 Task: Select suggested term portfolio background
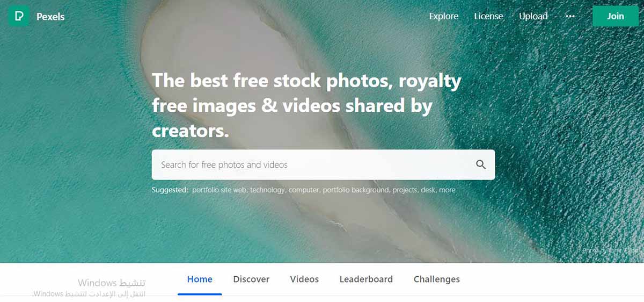pyautogui.click(x=356, y=190)
